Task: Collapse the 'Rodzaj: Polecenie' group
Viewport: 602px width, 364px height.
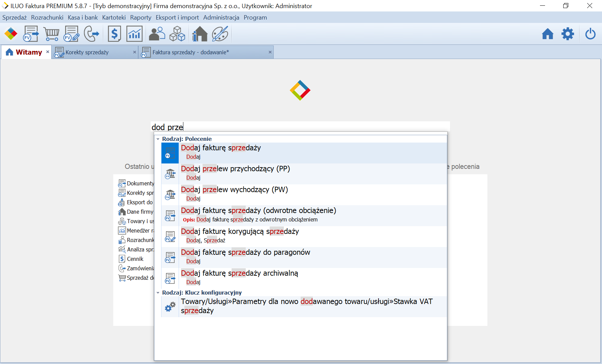Action: tap(158, 139)
